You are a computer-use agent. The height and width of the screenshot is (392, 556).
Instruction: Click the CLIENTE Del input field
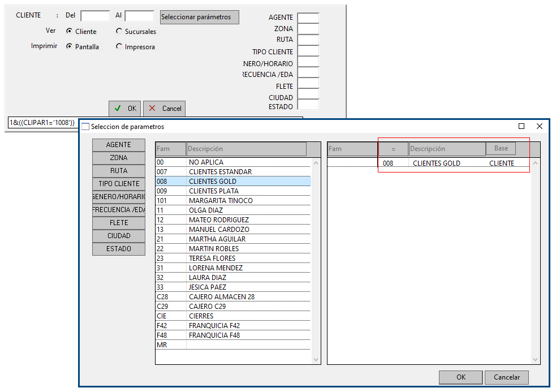94,16
